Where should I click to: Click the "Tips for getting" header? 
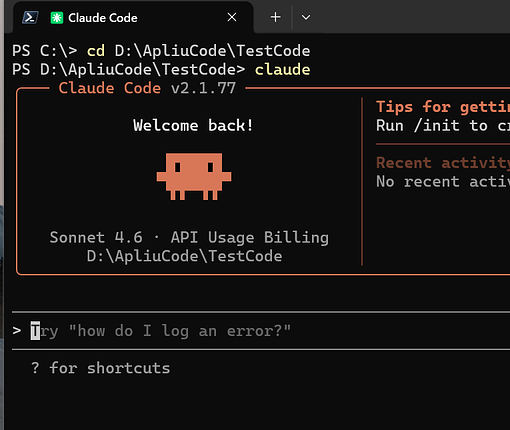[443, 107]
